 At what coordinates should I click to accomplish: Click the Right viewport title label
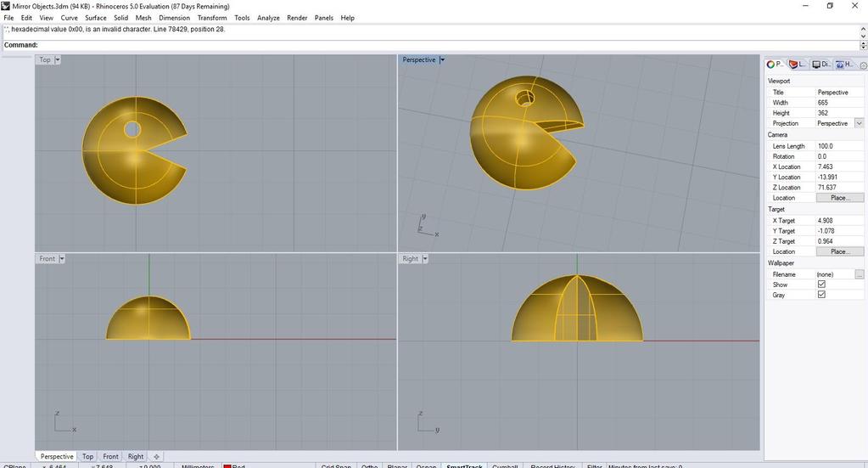(x=410, y=259)
